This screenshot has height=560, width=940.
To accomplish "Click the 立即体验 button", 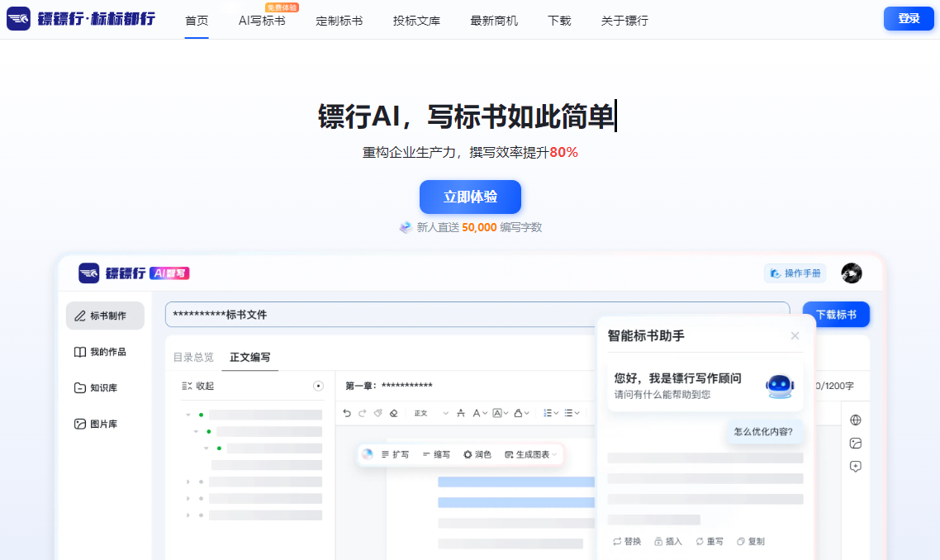I will [x=470, y=197].
